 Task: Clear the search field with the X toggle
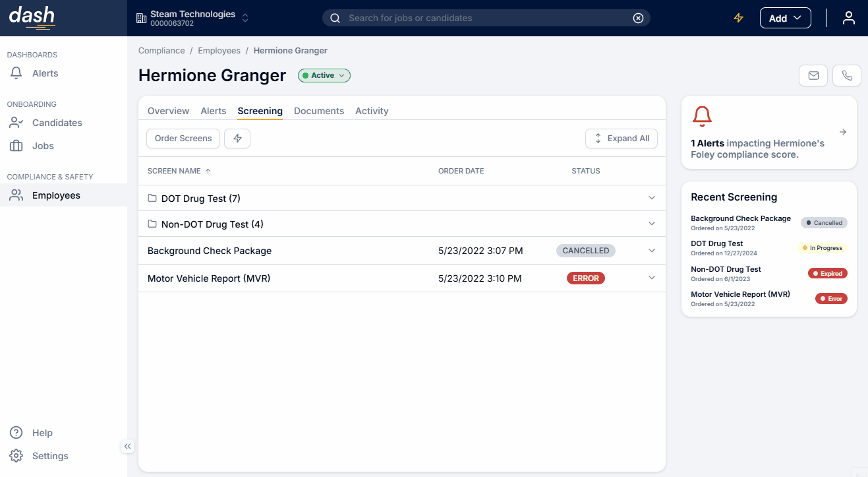(637, 18)
